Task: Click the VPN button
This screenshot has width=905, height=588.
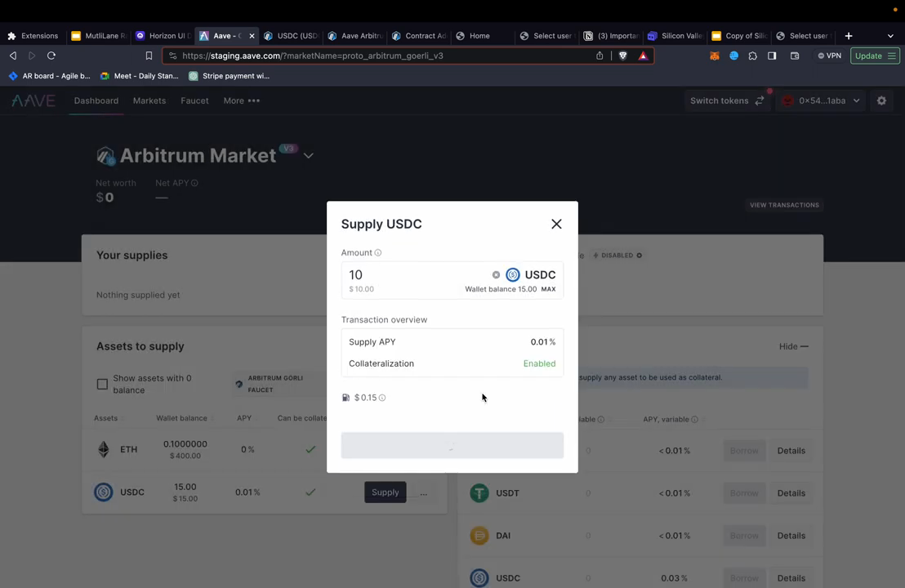Action: click(829, 56)
